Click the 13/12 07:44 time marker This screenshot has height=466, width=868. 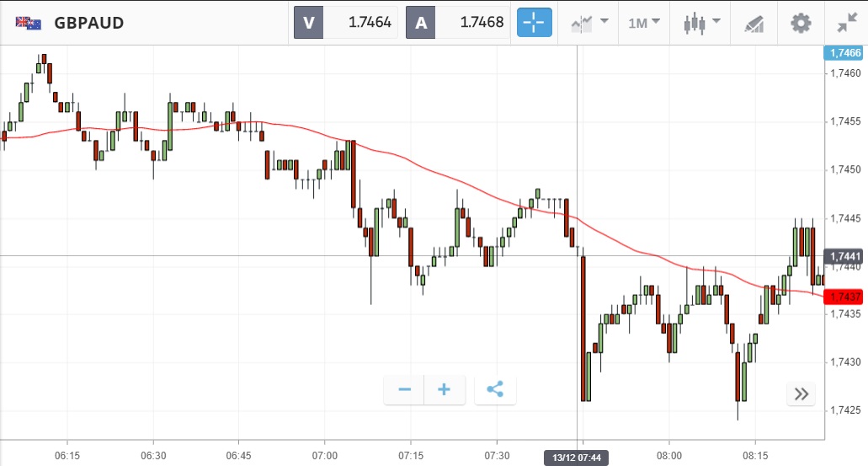click(576, 457)
